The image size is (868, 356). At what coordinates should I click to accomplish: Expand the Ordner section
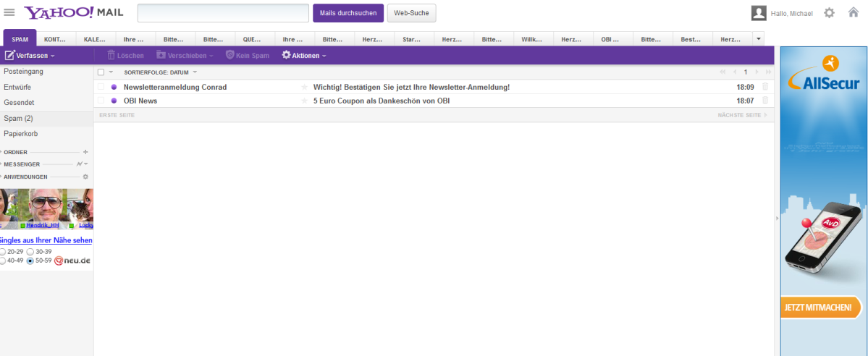coord(15,152)
